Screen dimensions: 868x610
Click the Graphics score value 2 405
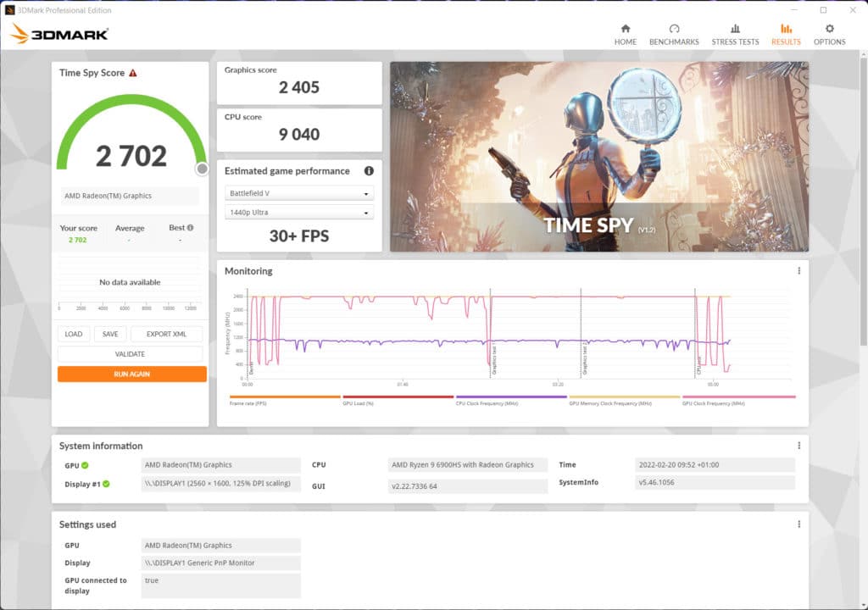pos(299,87)
